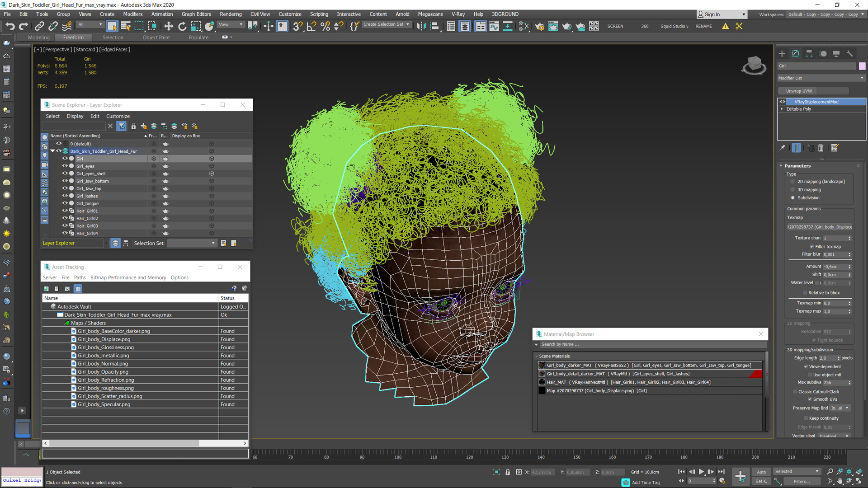Open the Rendering menu

[x=231, y=14]
